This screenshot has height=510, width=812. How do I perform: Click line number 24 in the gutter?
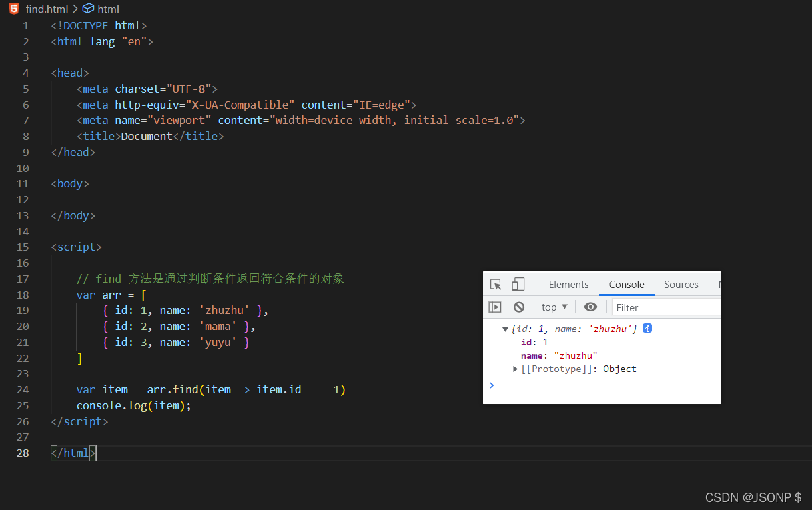point(23,389)
